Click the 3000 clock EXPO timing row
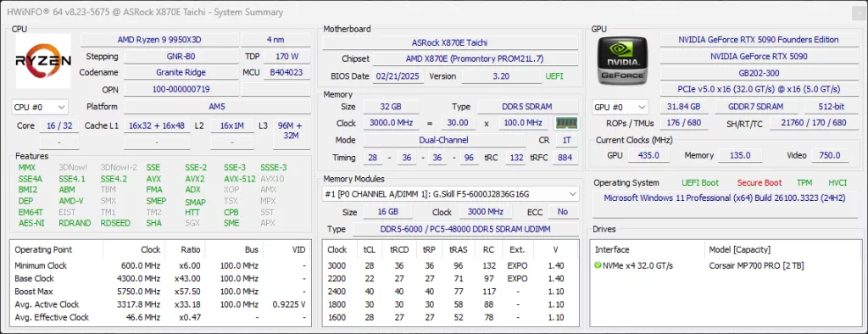This screenshot has height=334, width=868. [x=450, y=265]
